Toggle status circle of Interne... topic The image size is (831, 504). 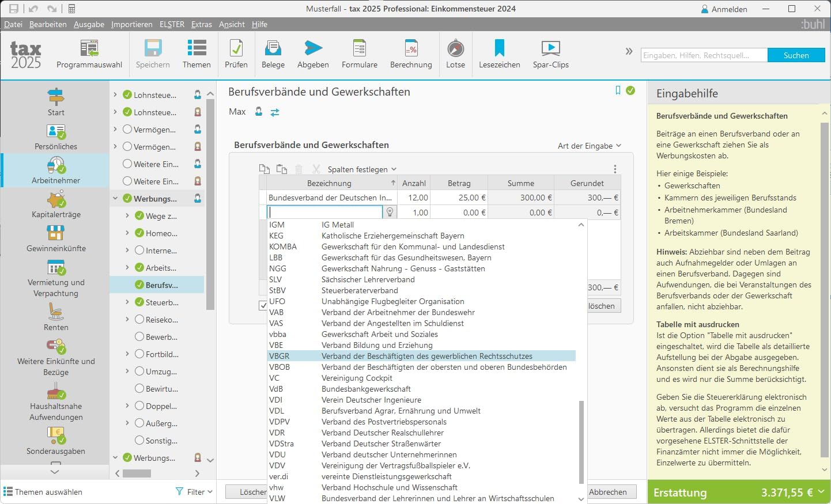click(139, 250)
